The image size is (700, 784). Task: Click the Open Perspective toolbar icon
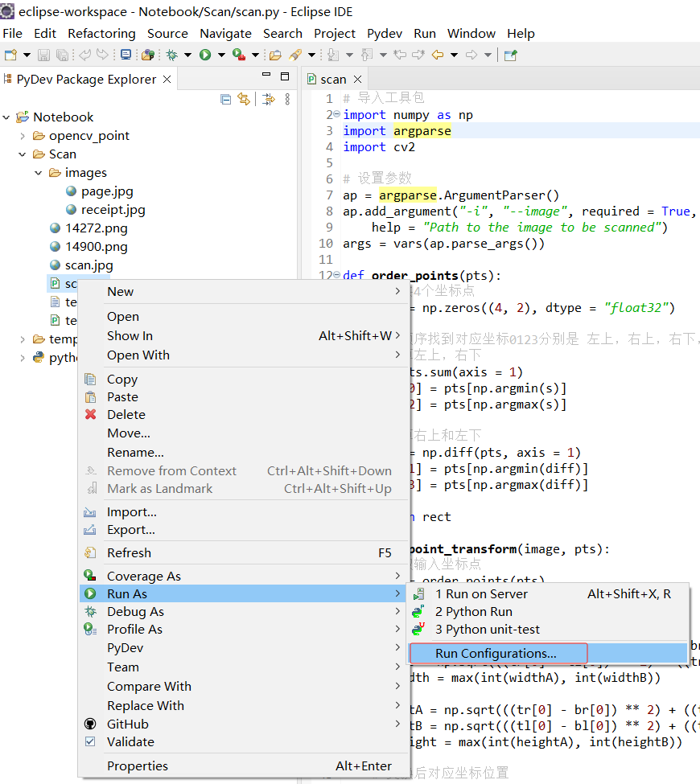tap(510, 55)
